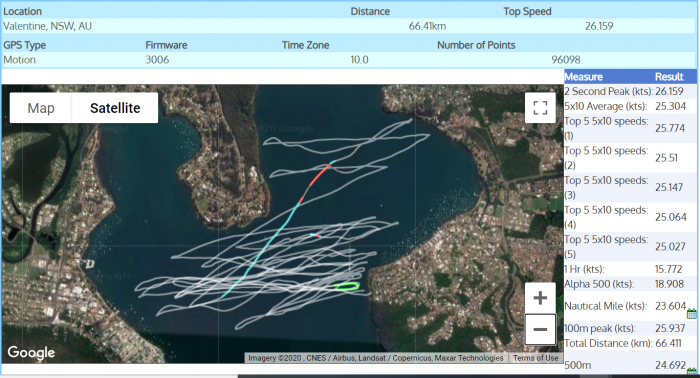Open the Terms of Use link
The width and height of the screenshot is (700, 378).
pos(535,358)
